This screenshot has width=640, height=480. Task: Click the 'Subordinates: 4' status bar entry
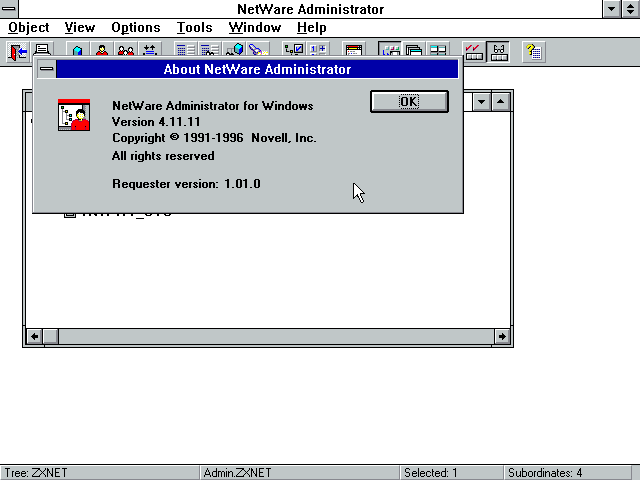(x=567, y=473)
